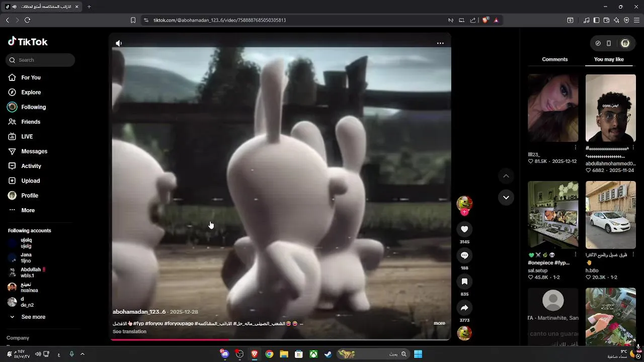
Task: Click See translation under caption
Action: [x=129, y=332]
